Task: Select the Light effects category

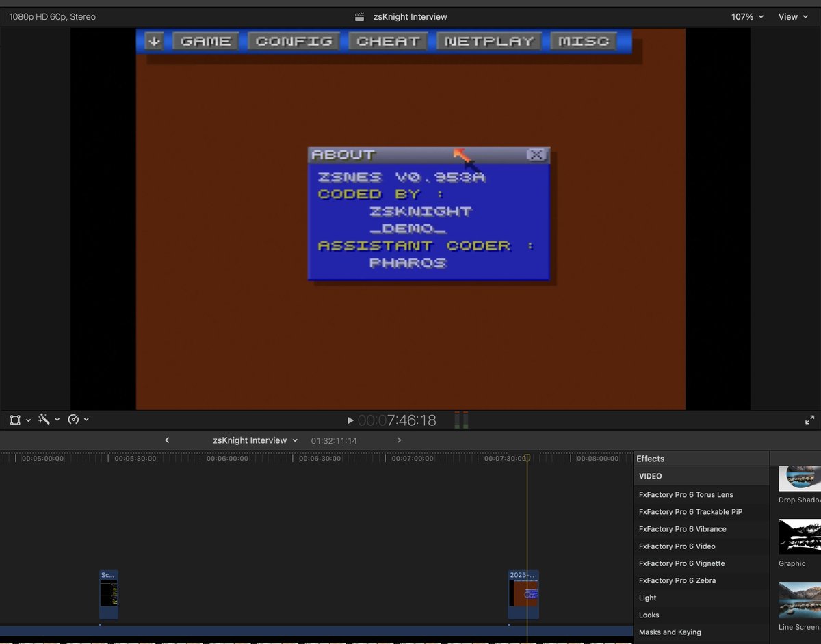Action: pos(701,598)
